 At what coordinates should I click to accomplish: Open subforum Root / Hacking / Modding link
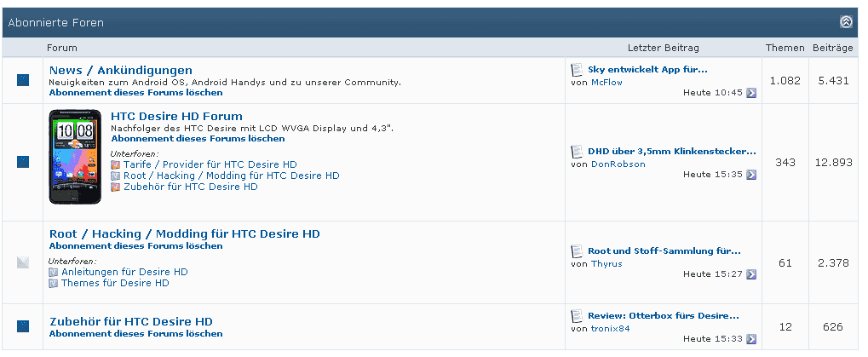[232, 176]
